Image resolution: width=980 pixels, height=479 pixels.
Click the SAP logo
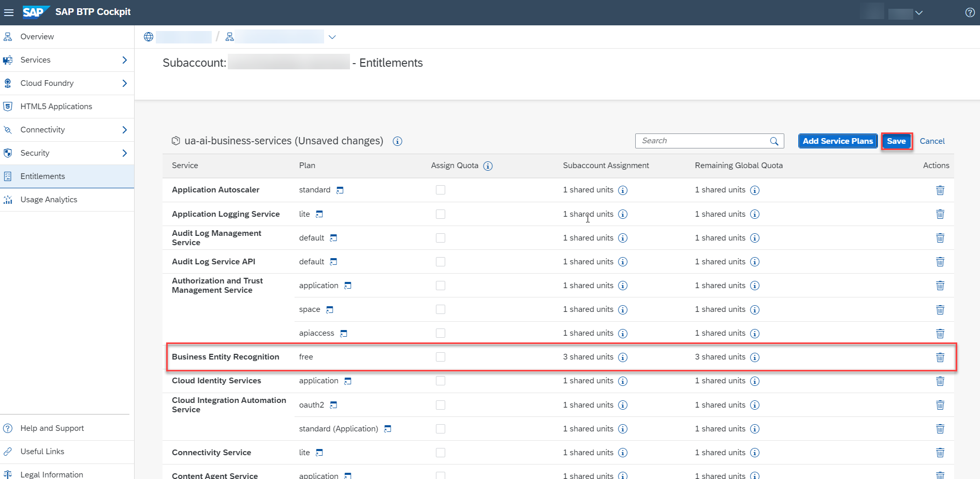click(36, 12)
